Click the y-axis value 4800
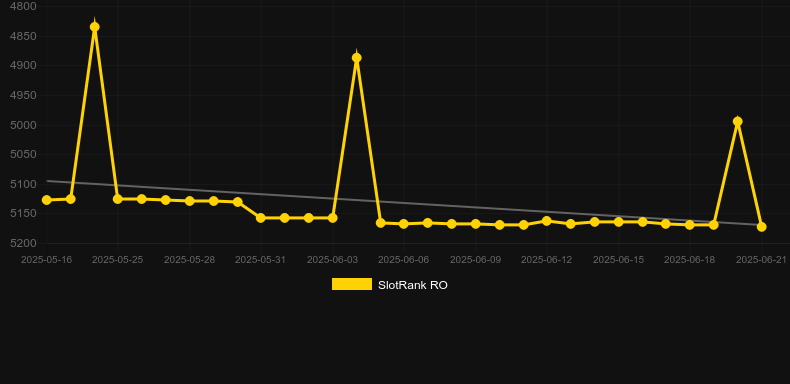Viewport: 790px width, 384px height. click(23, 7)
